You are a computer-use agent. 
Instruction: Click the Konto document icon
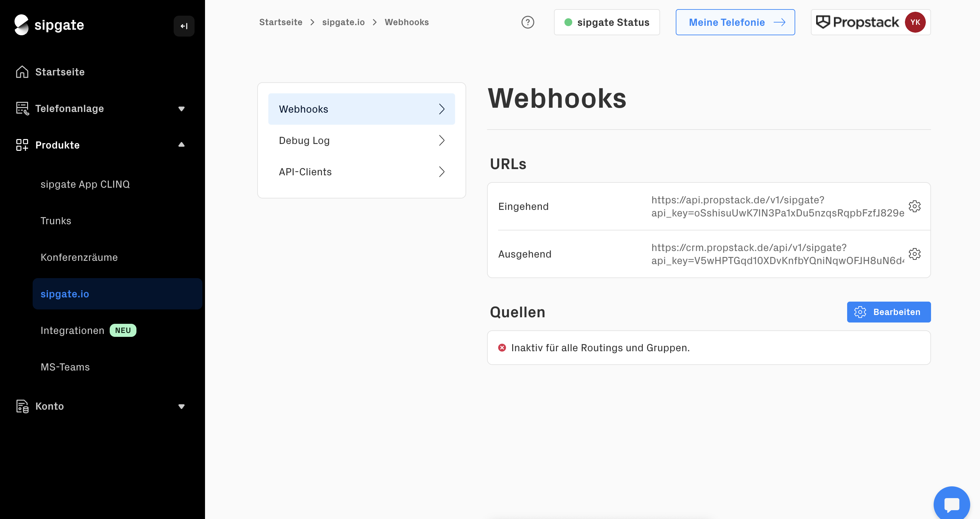pos(22,406)
